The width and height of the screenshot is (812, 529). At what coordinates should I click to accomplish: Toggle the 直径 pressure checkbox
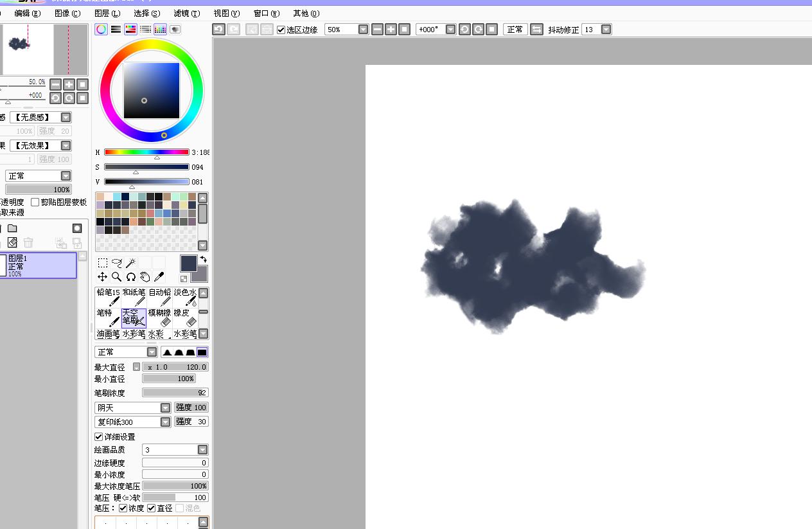click(152, 508)
